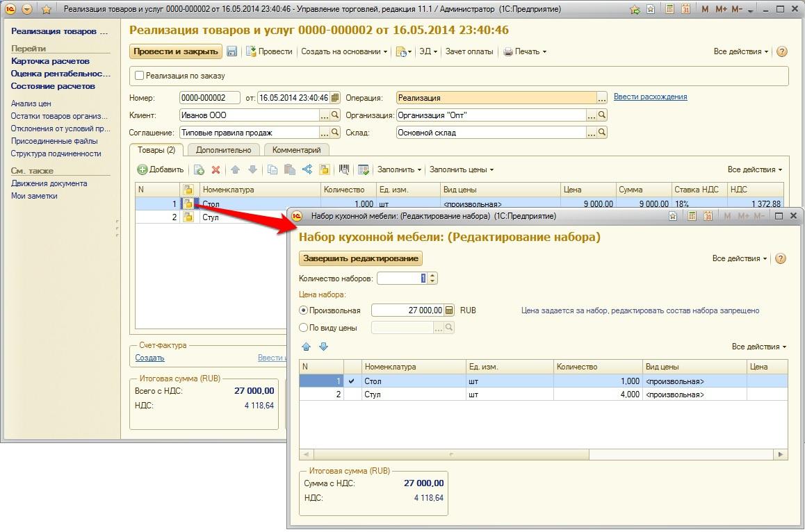Image resolution: width=805 pixels, height=532 pixels.
Task: Click the 'Завершить редактирование' button
Action: pos(360,258)
